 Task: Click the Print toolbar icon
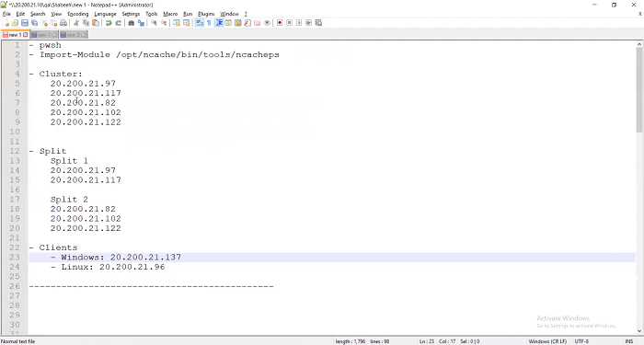click(x=63, y=23)
